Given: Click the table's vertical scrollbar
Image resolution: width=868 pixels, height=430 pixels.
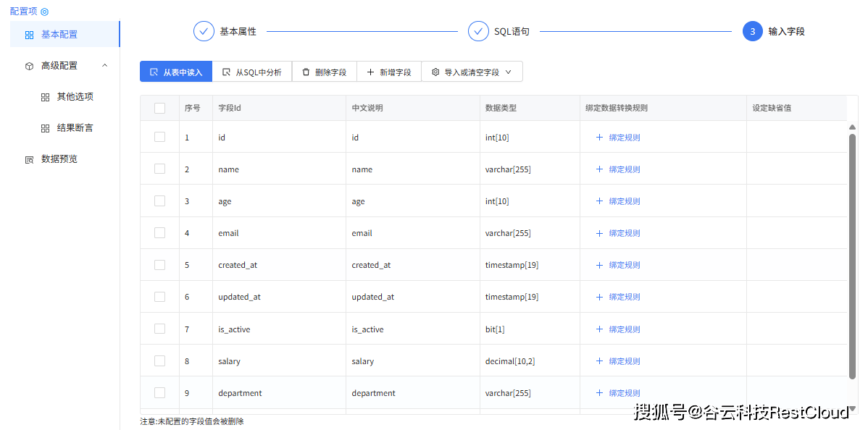Looking at the screenshot, I should coord(852,253).
